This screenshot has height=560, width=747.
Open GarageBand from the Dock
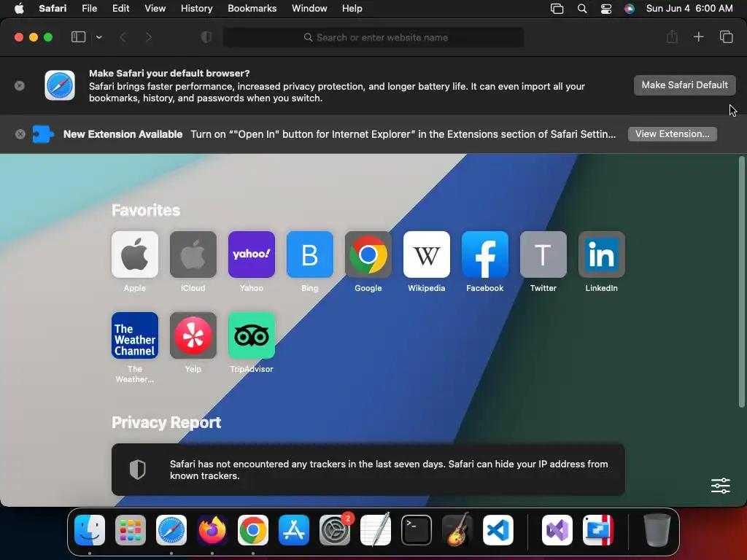pos(457,530)
